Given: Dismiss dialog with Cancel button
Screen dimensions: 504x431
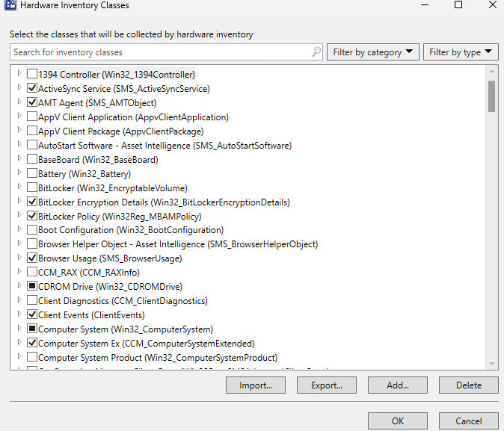Looking at the screenshot, I should pyautogui.click(x=469, y=421).
